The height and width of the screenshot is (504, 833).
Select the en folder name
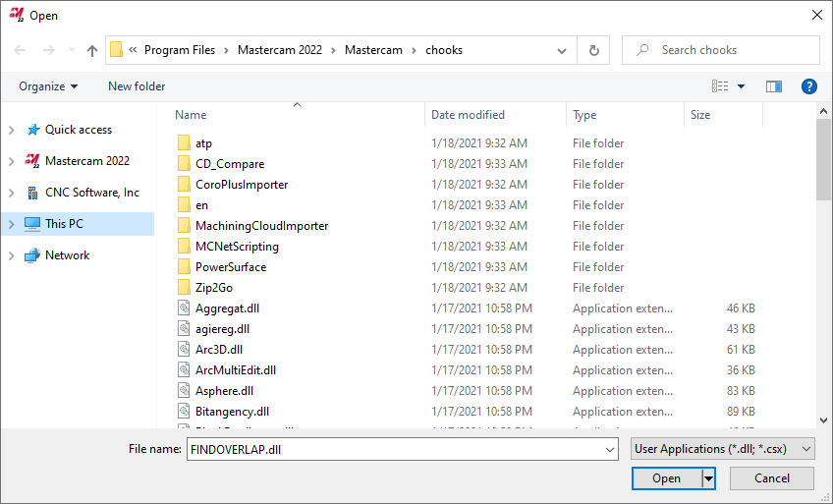click(x=202, y=205)
